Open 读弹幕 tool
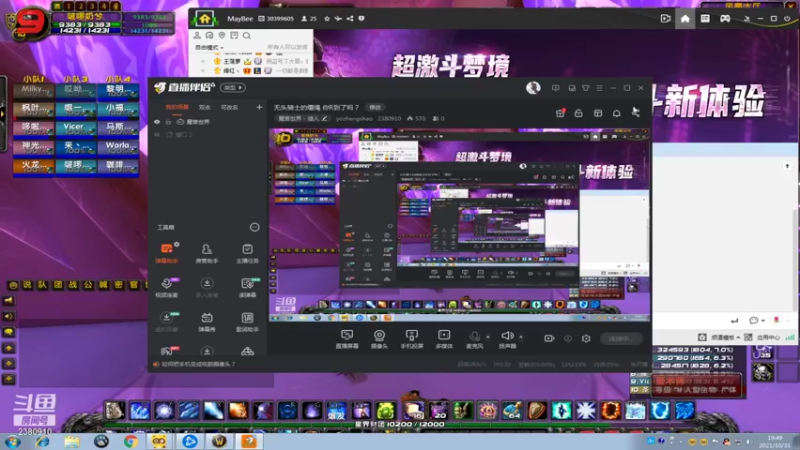 [x=247, y=287]
